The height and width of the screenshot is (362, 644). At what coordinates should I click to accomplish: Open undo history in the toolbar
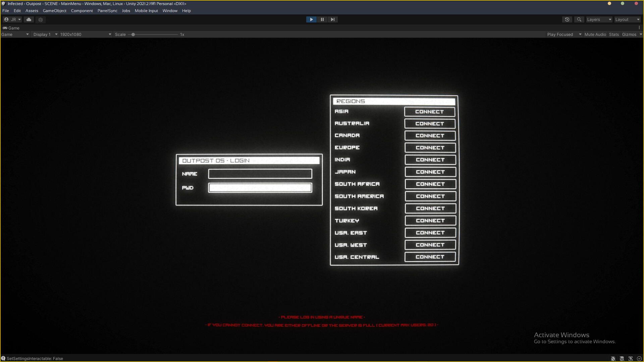point(567,19)
